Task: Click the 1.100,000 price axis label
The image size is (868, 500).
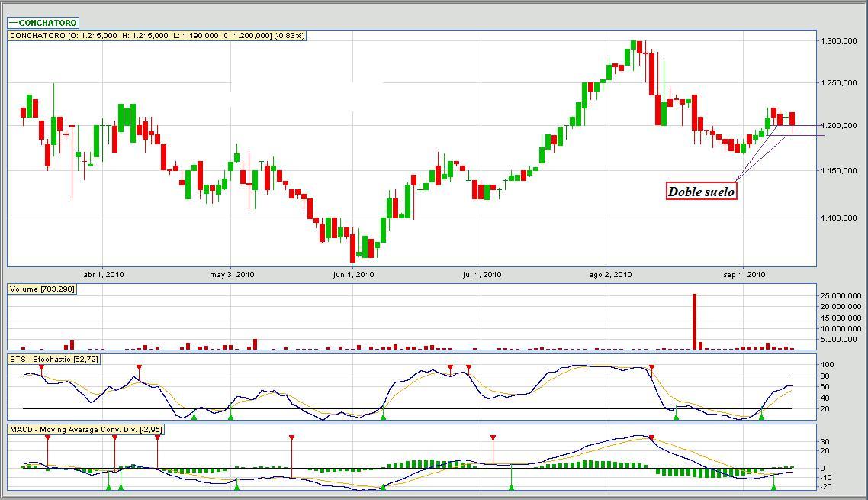Action: click(838, 218)
